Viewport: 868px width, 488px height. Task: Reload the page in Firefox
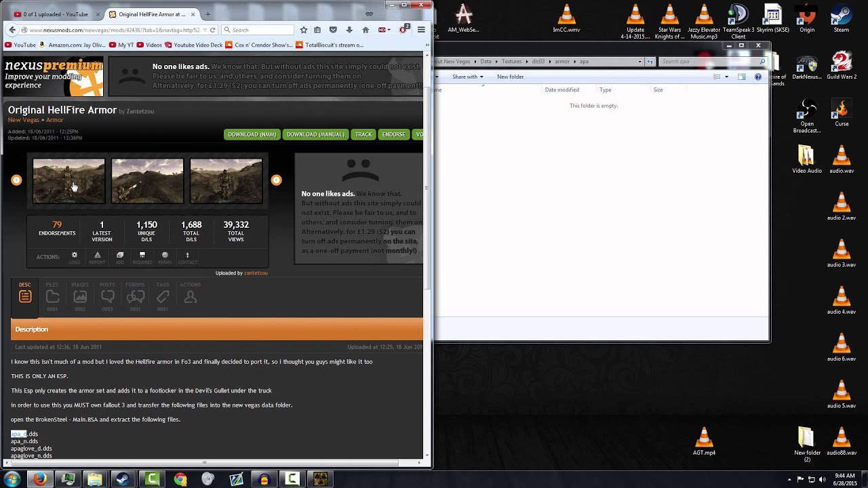click(212, 30)
